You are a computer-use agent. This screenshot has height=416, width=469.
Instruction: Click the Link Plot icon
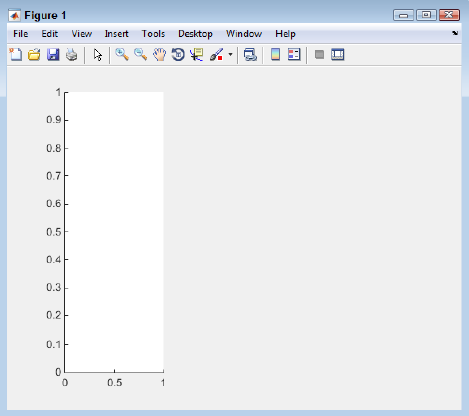(250, 55)
